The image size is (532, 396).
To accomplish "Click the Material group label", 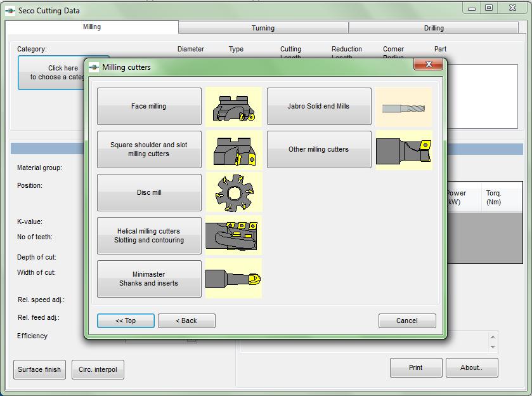I will click(40, 168).
